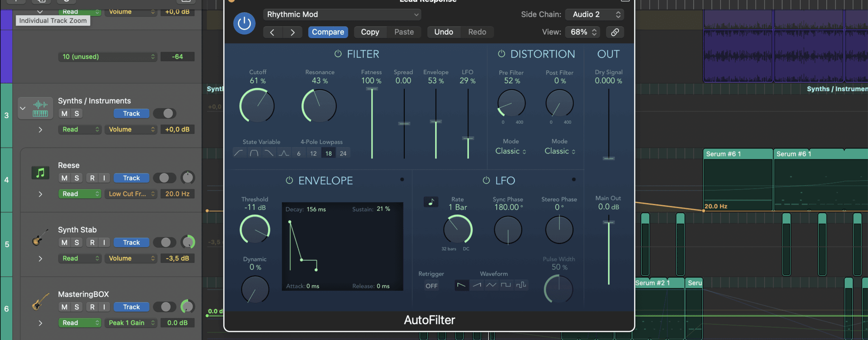Toggle the Distortion section power switch
This screenshot has height=340, width=868.
[501, 54]
